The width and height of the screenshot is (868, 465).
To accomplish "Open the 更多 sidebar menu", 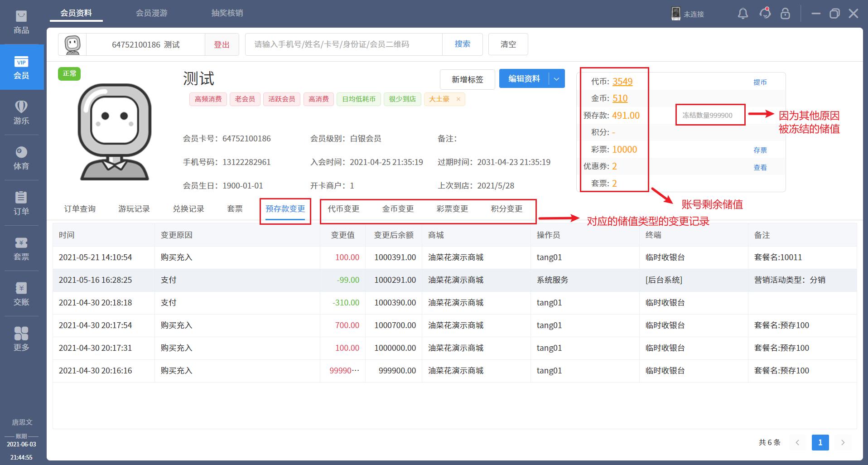I will (x=21, y=339).
